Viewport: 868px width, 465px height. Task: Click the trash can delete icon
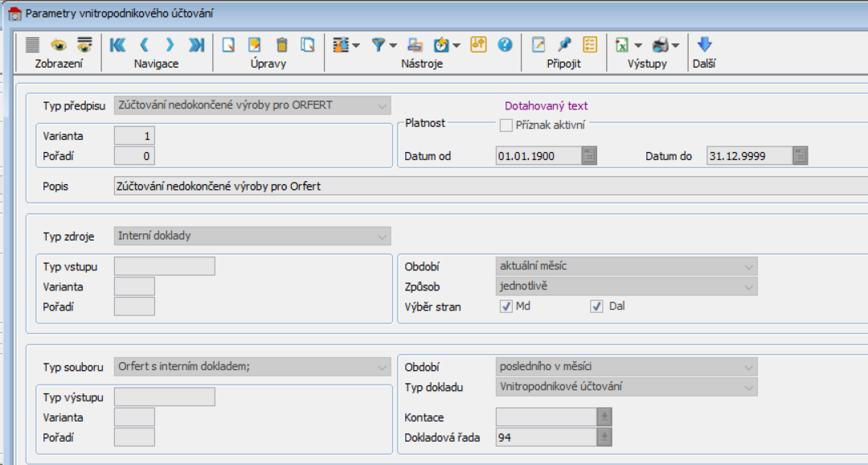pyautogui.click(x=281, y=45)
